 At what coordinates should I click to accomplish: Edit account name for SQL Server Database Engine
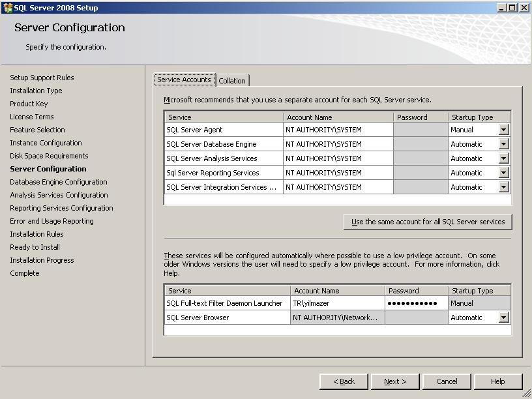pyautogui.click(x=338, y=144)
